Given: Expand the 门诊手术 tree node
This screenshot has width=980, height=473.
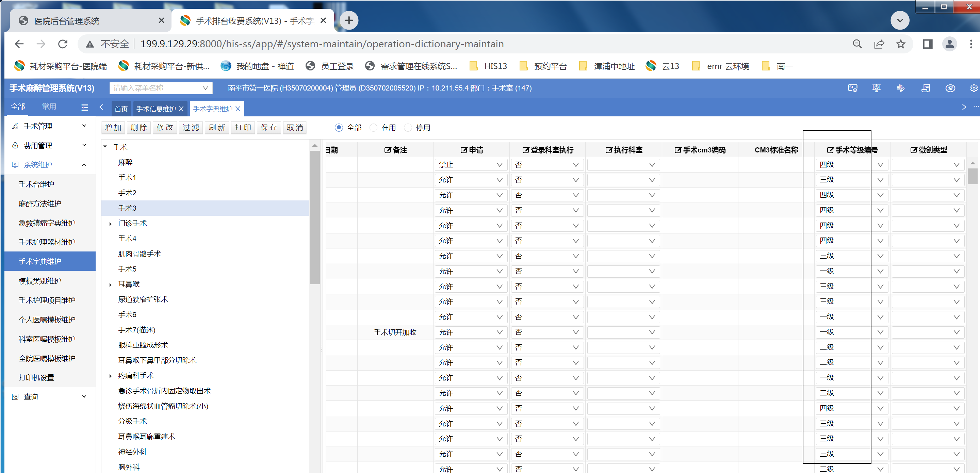Looking at the screenshot, I should (x=110, y=224).
